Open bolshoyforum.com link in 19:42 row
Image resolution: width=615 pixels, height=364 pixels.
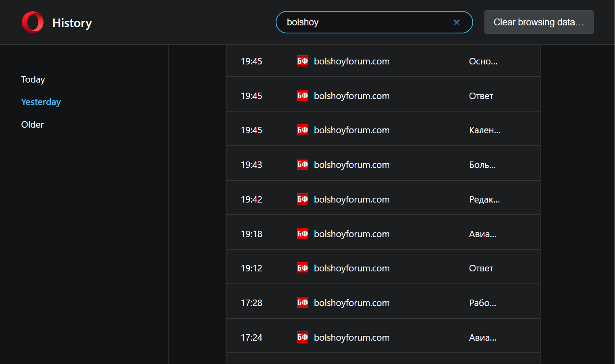[x=352, y=199]
